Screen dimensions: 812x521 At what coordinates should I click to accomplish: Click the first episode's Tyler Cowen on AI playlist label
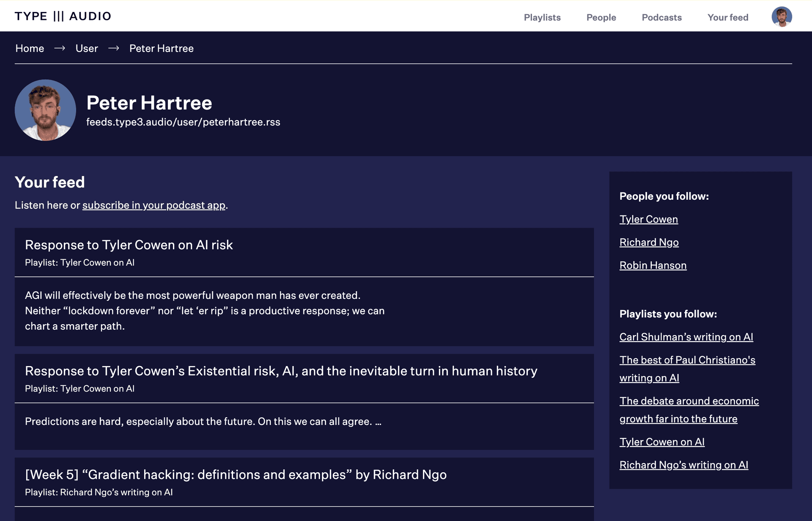click(x=80, y=262)
